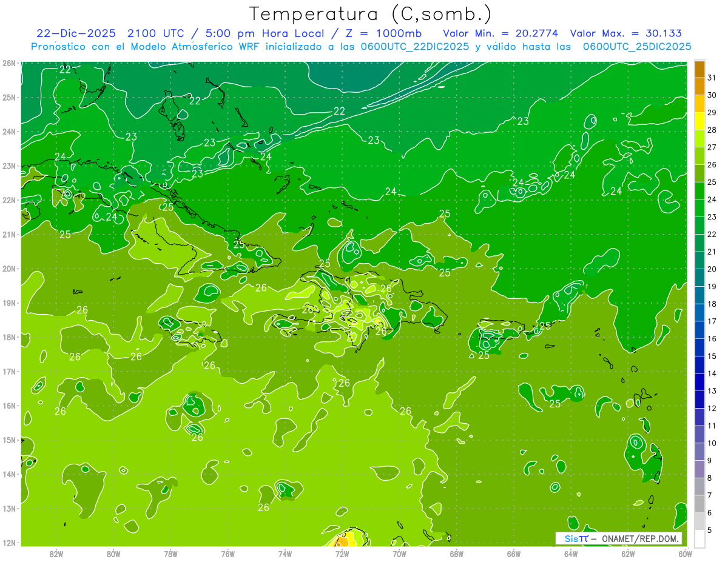
Task: Click the "20N" latitude axis label
Action: click(9, 269)
